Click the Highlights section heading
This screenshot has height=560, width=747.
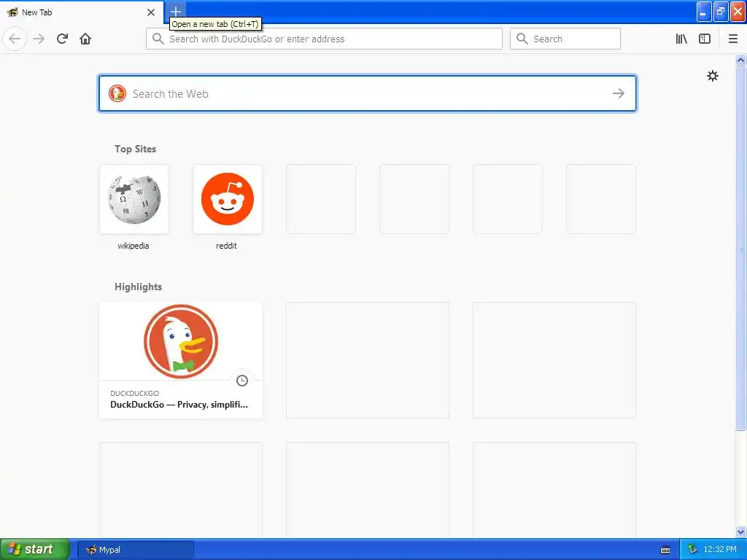point(138,287)
